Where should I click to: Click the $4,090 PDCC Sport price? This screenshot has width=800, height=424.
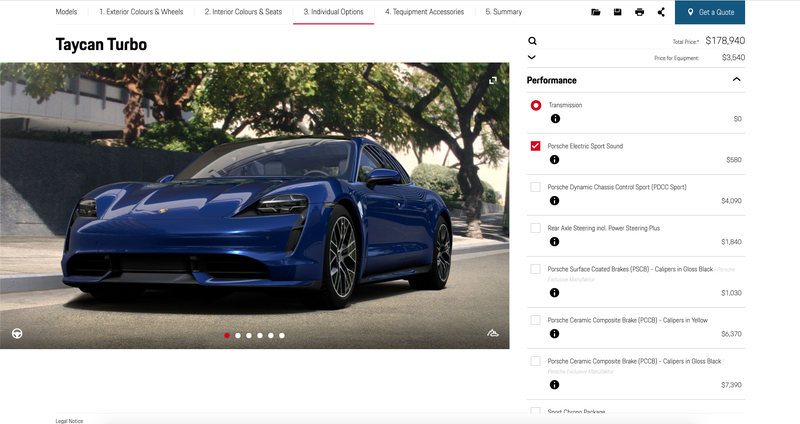point(731,201)
